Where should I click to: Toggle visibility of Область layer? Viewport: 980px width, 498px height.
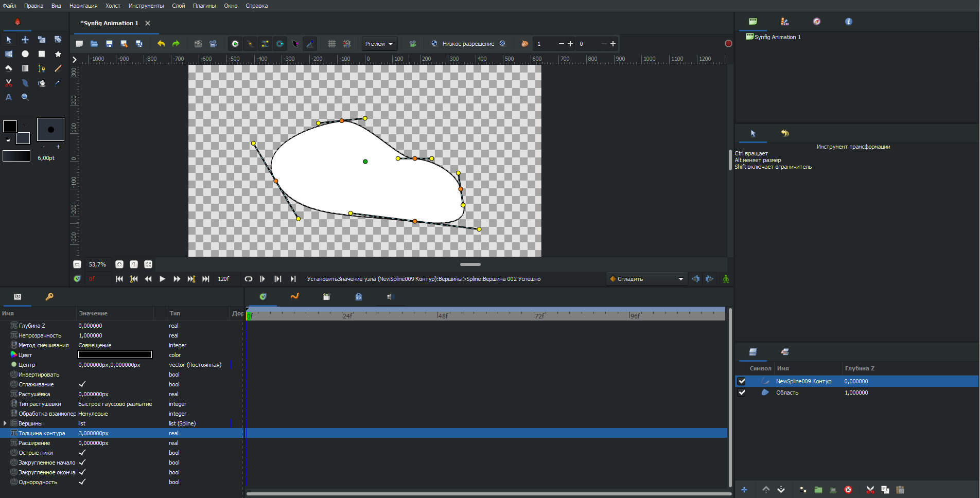pos(741,393)
